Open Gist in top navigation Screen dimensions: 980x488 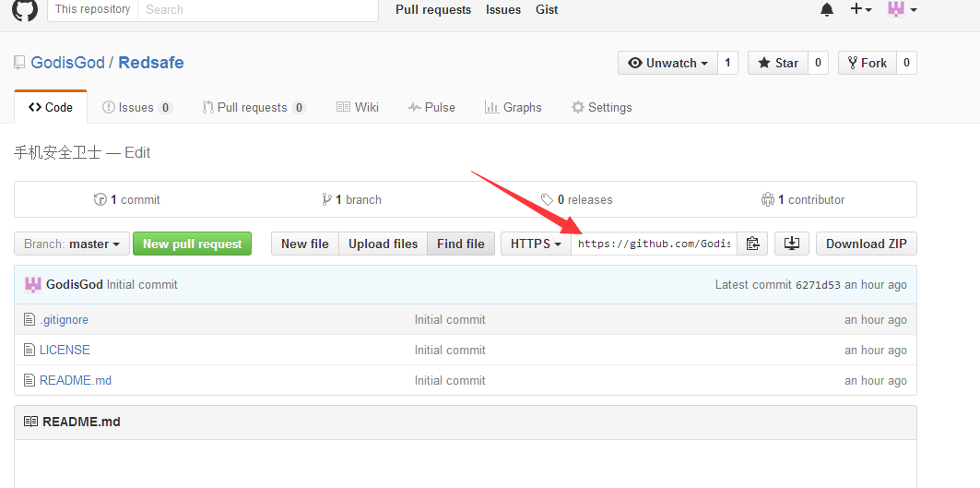pyautogui.click(x=547, y=10)
